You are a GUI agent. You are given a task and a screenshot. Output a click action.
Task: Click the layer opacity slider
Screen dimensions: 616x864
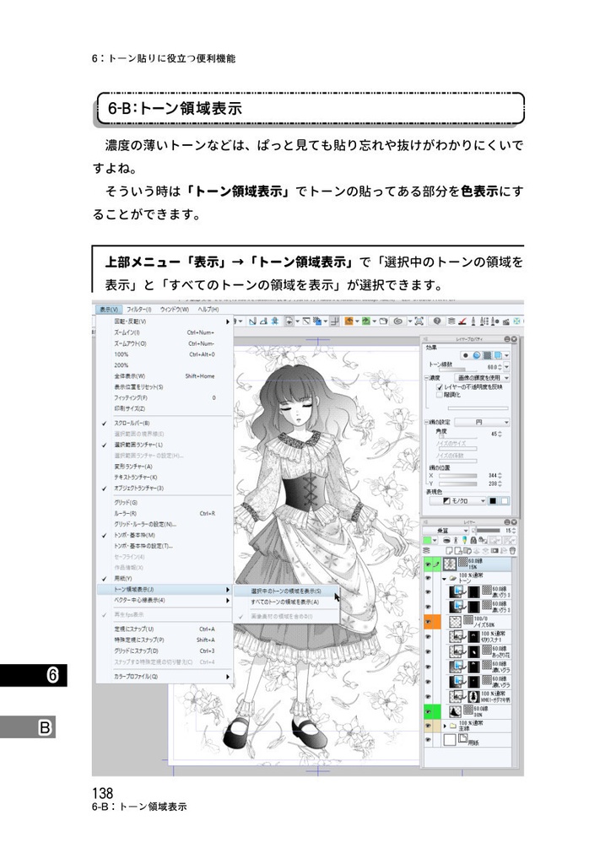(x=485, y=530)
